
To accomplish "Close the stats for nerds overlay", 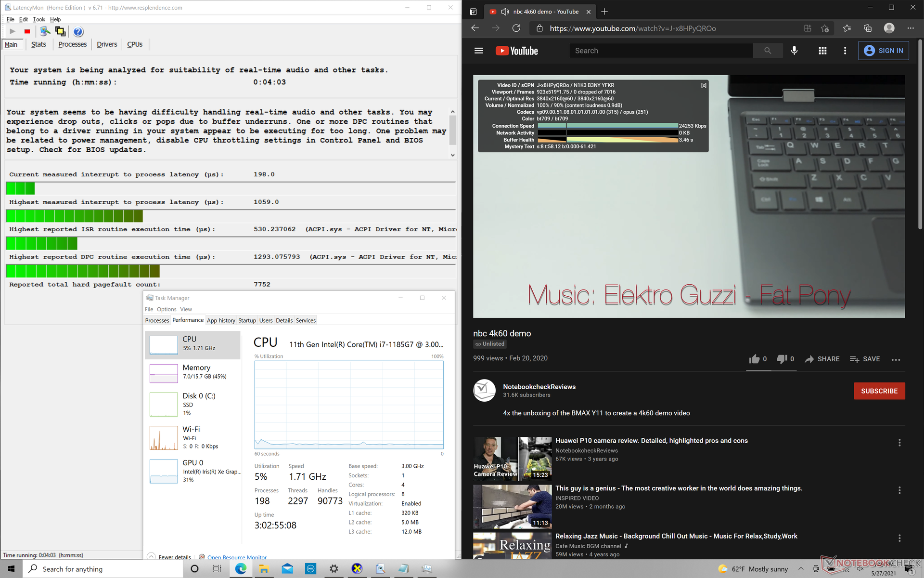I will click(x=703, y=85).
